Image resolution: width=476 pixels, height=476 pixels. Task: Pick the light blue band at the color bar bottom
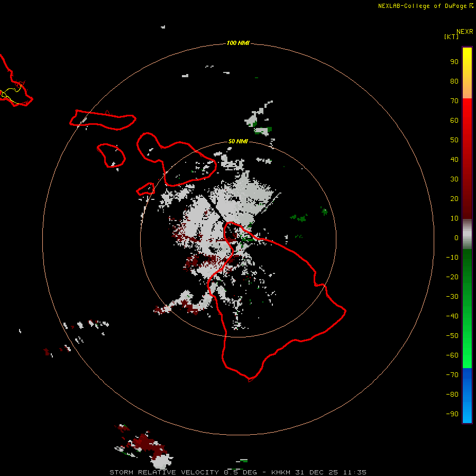point(467,413)
